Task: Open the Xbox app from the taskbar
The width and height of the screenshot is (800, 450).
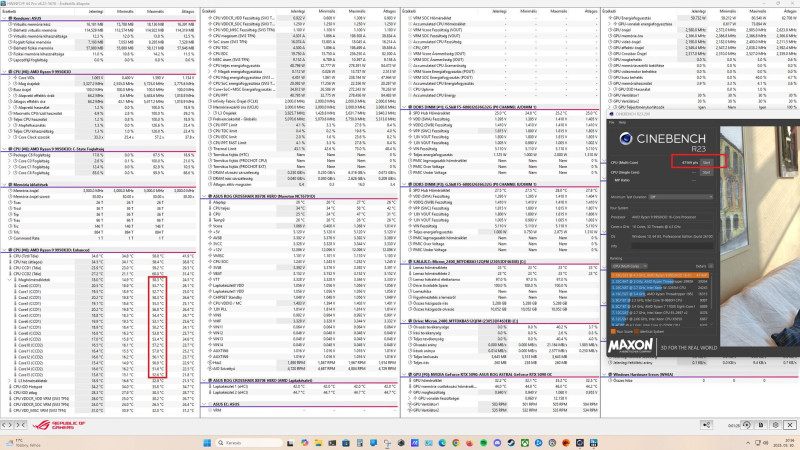Action: point(524,443)
